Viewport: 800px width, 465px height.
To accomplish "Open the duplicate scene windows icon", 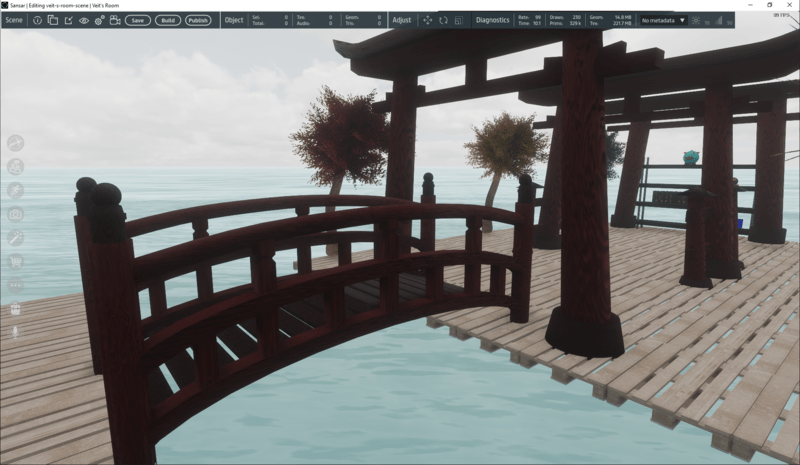I will [53, 20].
